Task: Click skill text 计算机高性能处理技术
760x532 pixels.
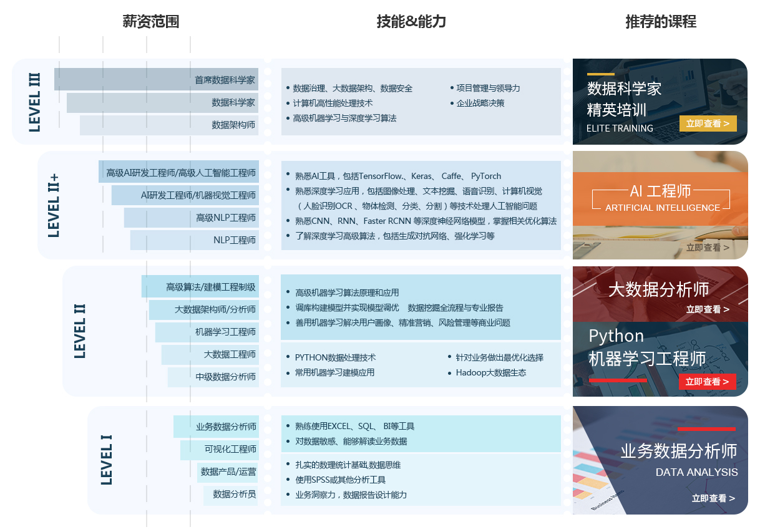Action: coord(333,104)
